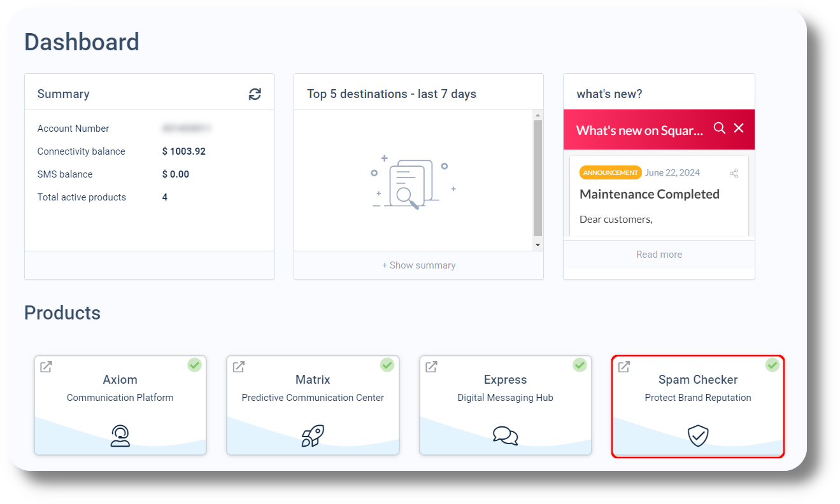The image size is (840, 504).
Task: Read more about the announcement
Action: (659, 255)
